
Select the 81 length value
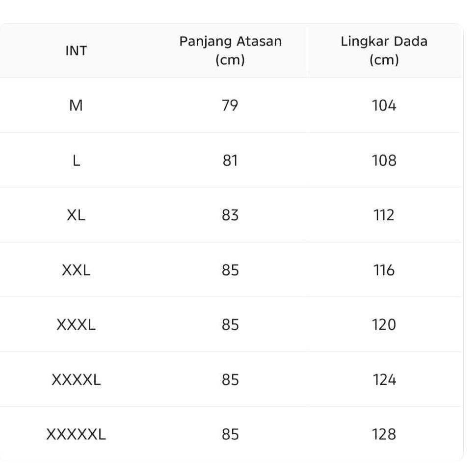(x=230, y=160)
